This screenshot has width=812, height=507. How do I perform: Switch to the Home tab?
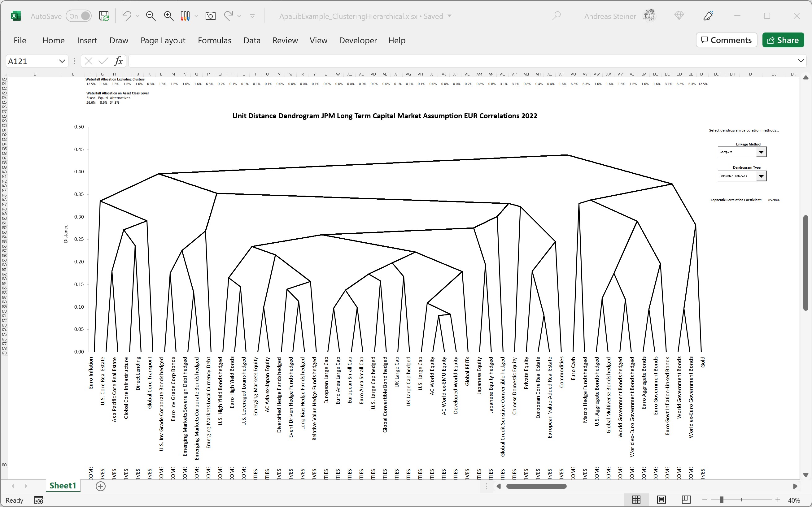click(54, 40)
